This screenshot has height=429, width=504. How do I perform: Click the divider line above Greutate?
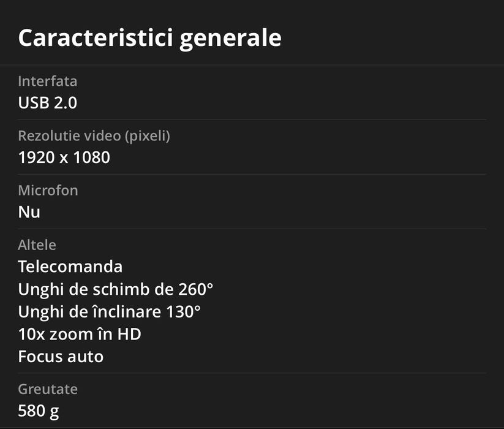[x=252, y=373]
